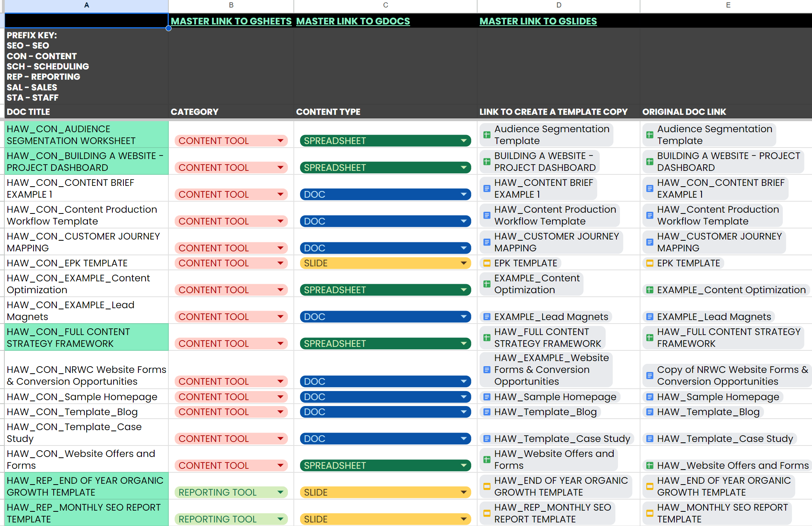Click Sheets icon of FULL CONTENT STRATEGY FRAMEWORK copy link
The height and width of the screenshot is (526, 812).
click(487, 338)
